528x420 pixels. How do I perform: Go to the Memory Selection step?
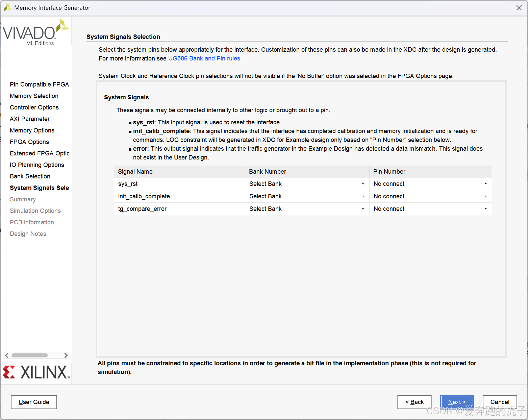click(x=34, y=96)
